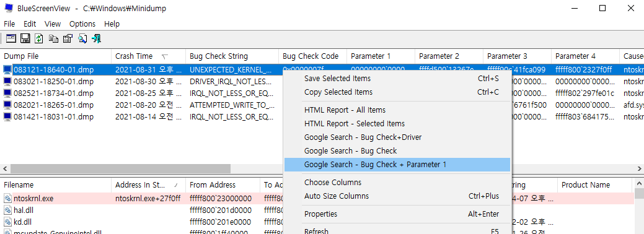Open the File menu

point(9,24)
